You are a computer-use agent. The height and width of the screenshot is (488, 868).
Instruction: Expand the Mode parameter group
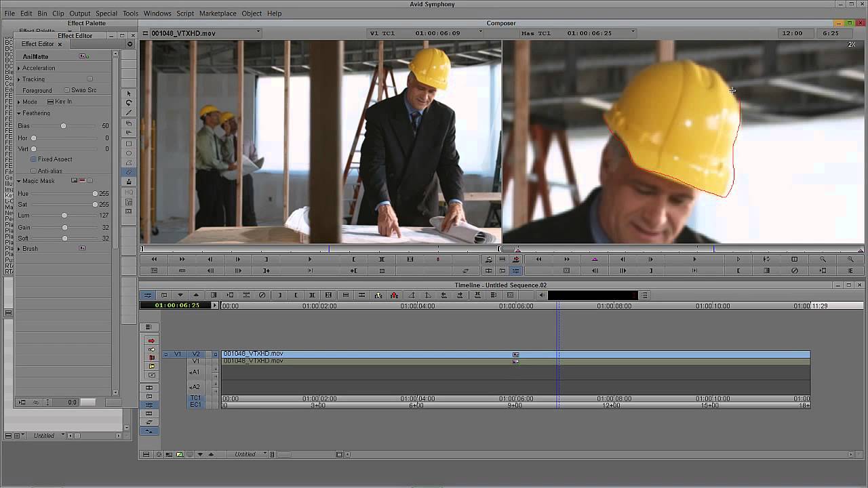pos(18,102)
